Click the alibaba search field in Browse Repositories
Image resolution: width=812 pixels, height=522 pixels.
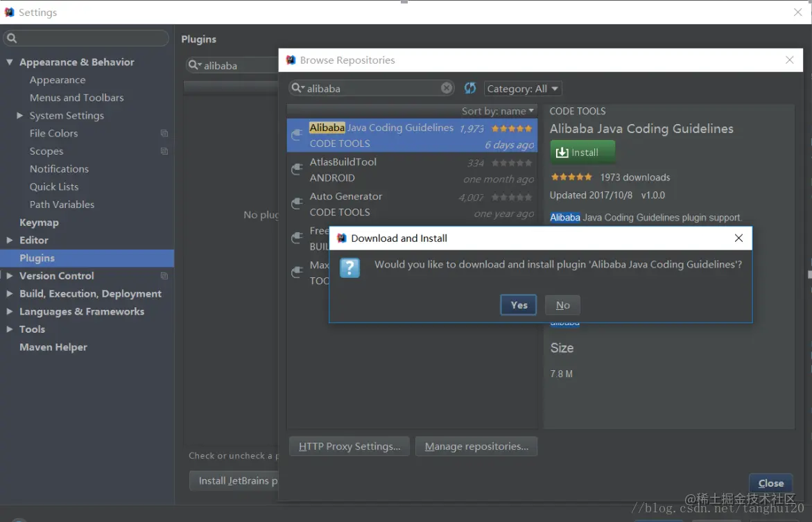point(371,88)
